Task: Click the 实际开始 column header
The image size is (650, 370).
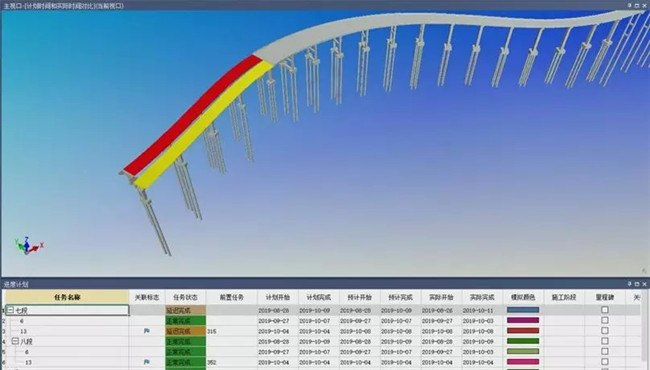Action: tap(441, 297)
